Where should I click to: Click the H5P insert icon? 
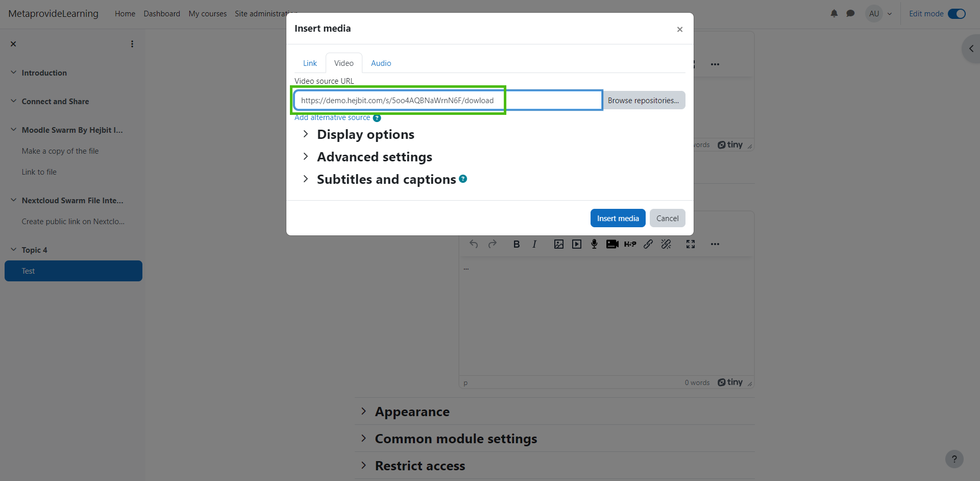[x=630, y=244]
